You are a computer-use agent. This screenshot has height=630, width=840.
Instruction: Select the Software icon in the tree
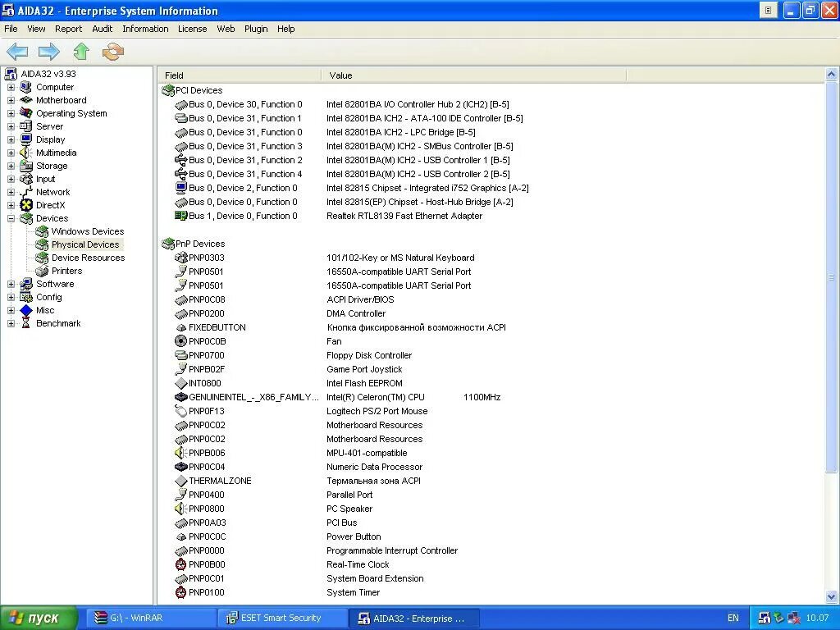[25, 284]
